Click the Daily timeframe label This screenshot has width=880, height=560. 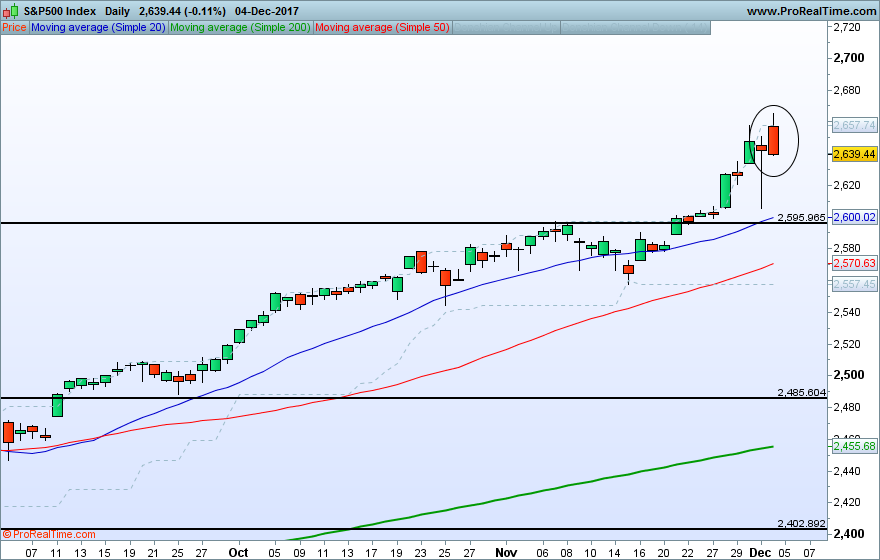pos(117,11)
